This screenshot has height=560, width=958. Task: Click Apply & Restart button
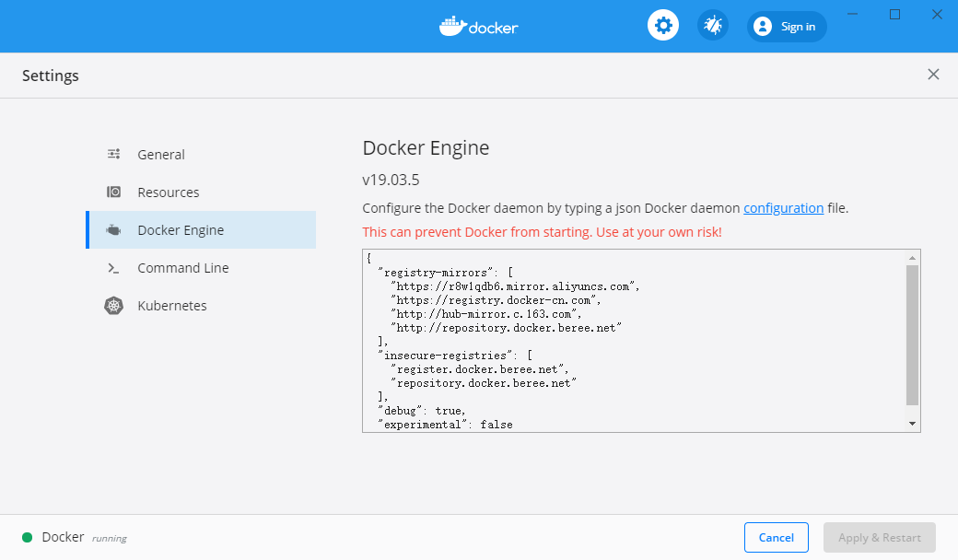(879, 537)
